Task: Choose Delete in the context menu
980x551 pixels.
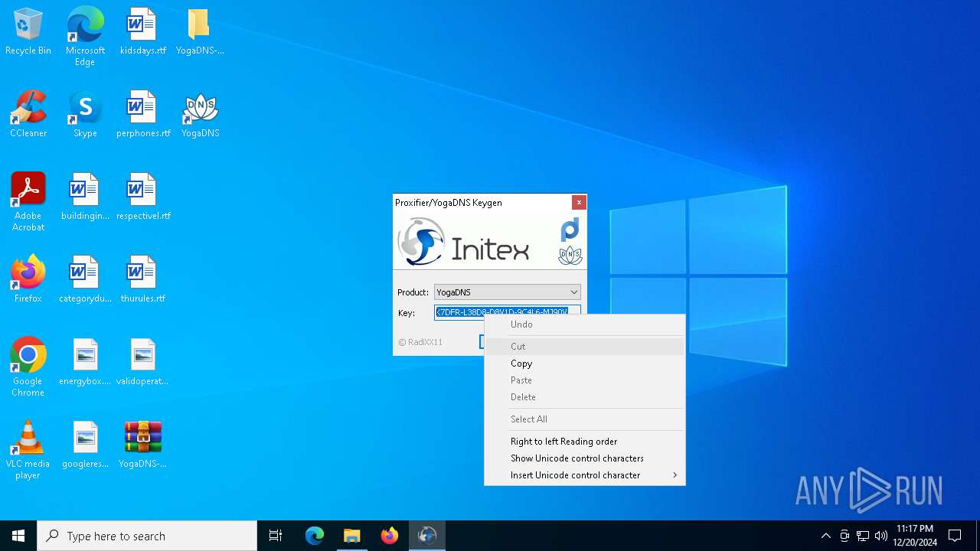Action: coord(585,397)
